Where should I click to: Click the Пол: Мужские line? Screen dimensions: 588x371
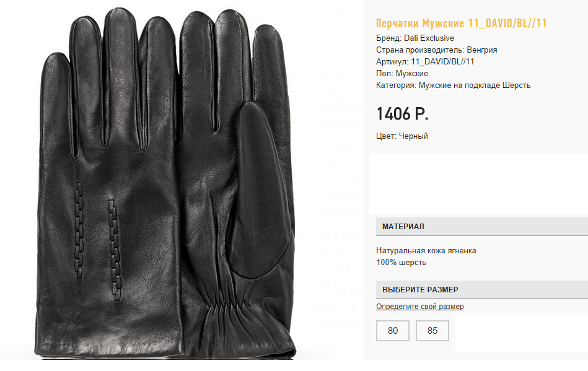coord(402,74)
